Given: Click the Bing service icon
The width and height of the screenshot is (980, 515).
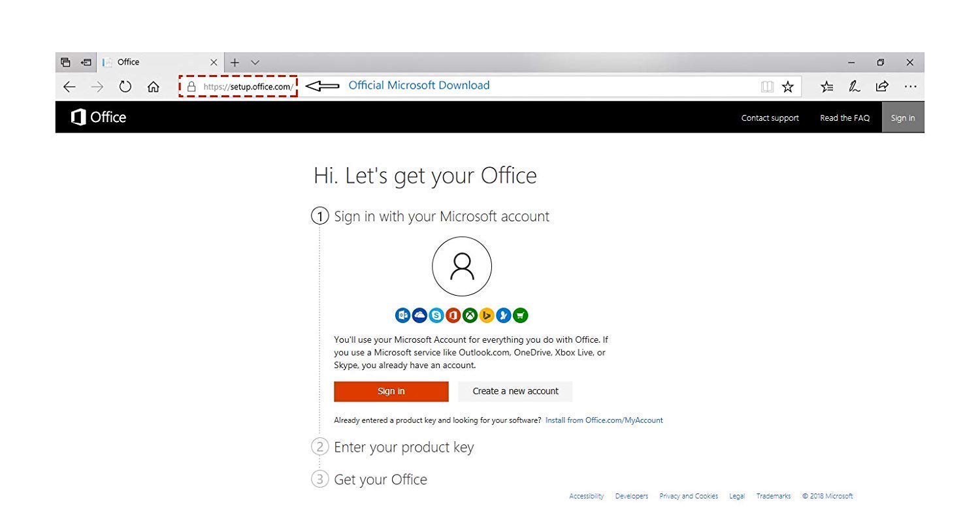Looking at the screenshot, I should pos(487,316).
